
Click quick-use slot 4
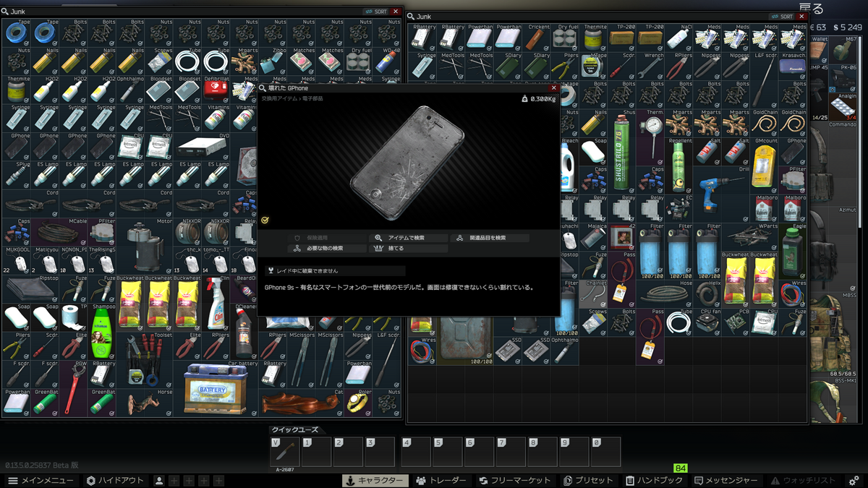[x=416, y=452]
